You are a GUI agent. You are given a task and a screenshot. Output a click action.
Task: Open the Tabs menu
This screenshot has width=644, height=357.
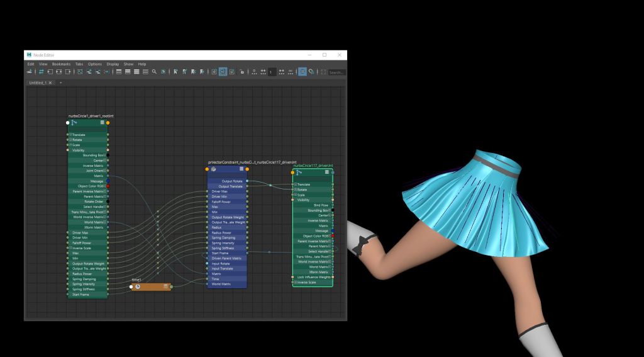[x=79, y=64]
